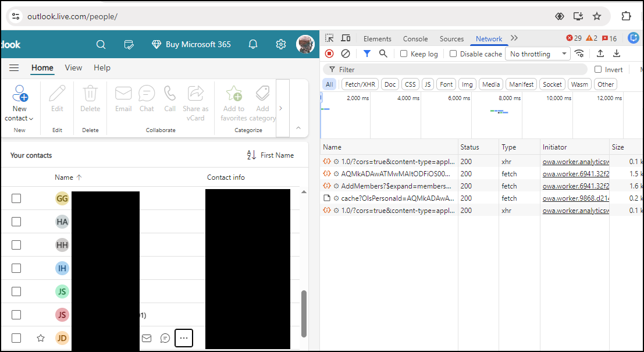Open Outlook settings gear
Viewport: 644px width, 352px height.
tap(281, 44)
